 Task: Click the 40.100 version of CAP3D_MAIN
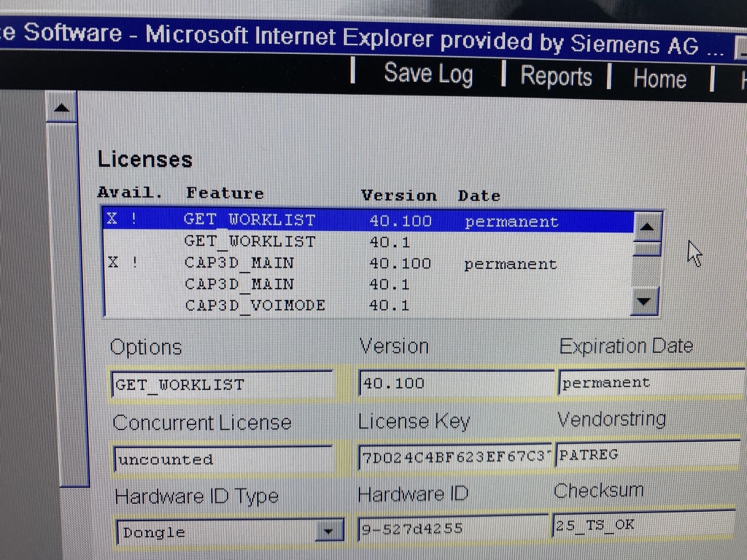pyautogui.click(x=400, y=263)
